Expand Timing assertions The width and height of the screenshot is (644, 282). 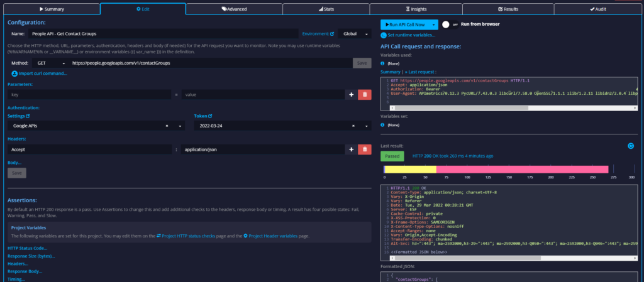click(x=16, y=279)
